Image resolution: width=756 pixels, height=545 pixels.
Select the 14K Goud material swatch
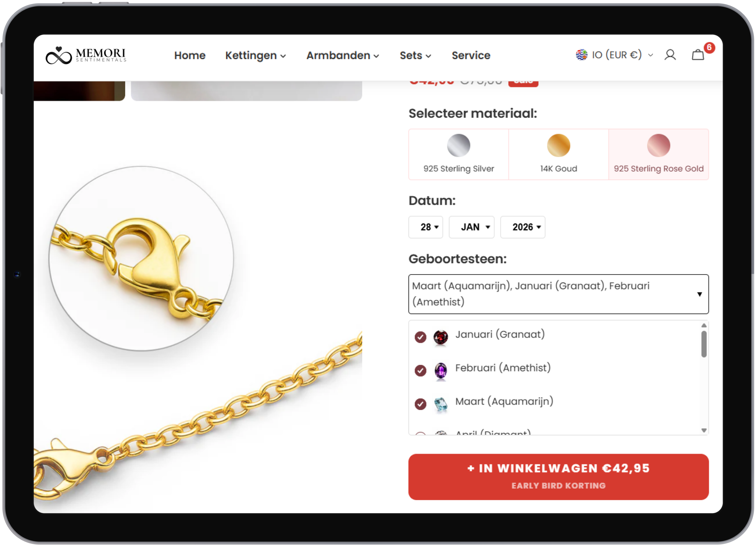558,154
